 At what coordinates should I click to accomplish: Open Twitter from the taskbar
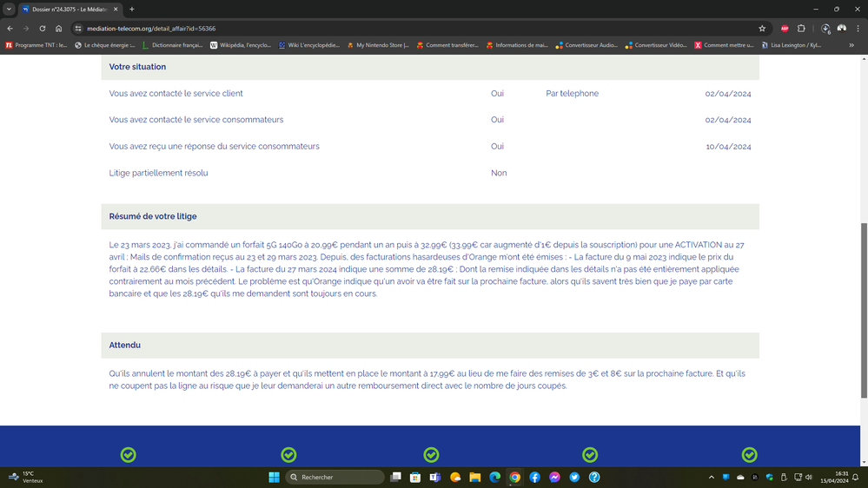click(x=574, y=477)
